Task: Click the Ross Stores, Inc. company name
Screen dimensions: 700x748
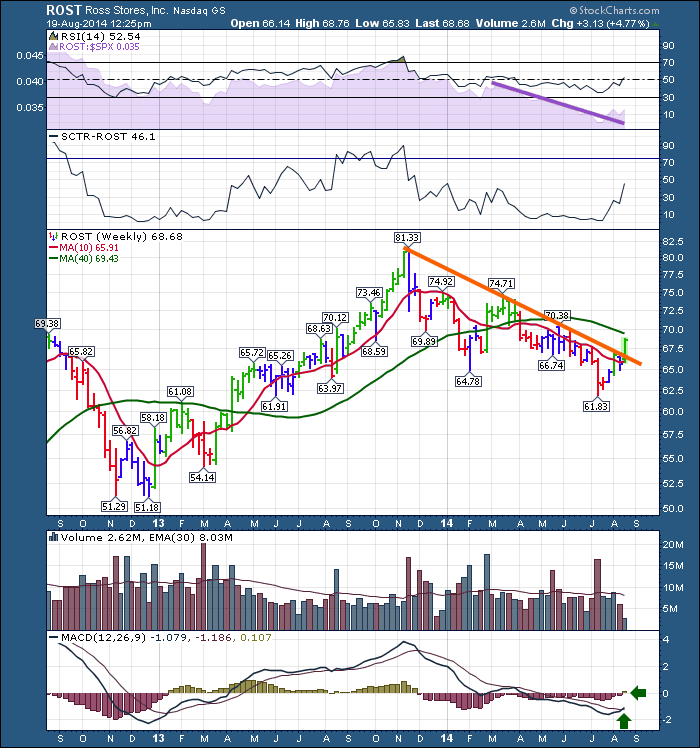Action: click(x=127, y=10)
